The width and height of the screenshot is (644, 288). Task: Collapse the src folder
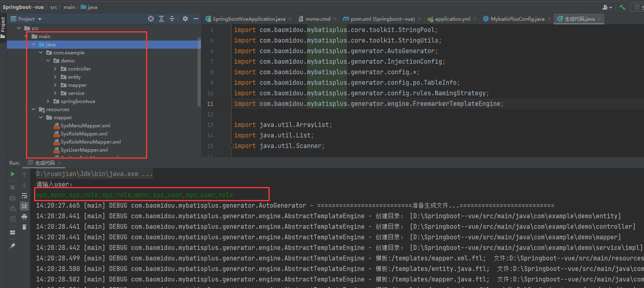pyautogui.click(x=19, y=28)
